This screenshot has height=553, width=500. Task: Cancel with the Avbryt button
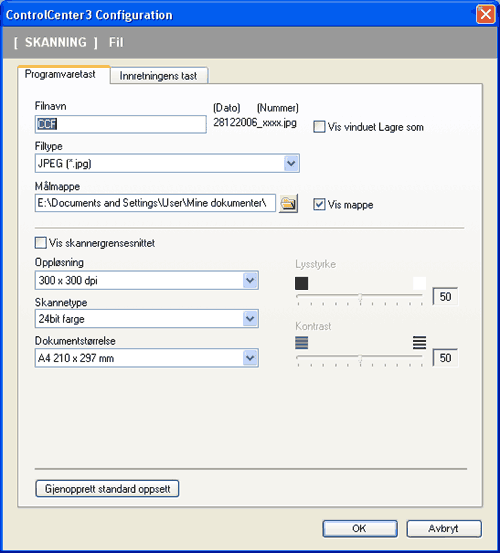[x=444, y=528]
